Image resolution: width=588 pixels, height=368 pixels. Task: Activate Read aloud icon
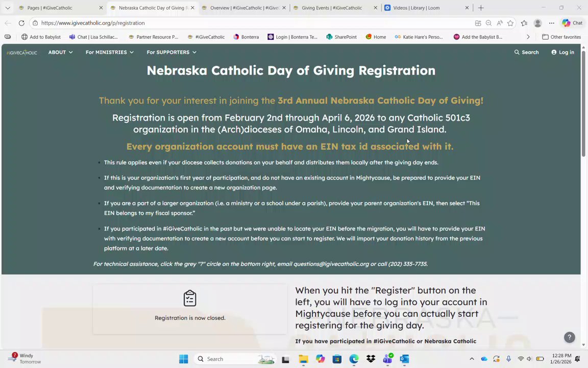tap(500, 23)
